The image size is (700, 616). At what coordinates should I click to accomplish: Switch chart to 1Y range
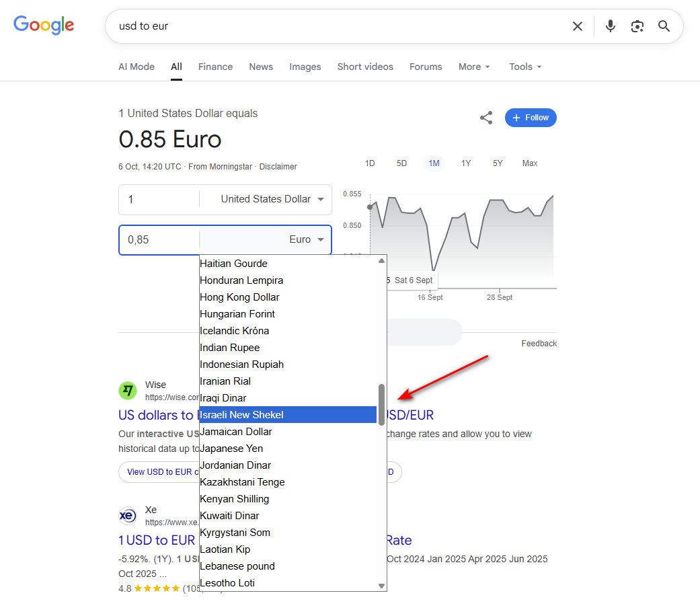[x=466, y=163]
